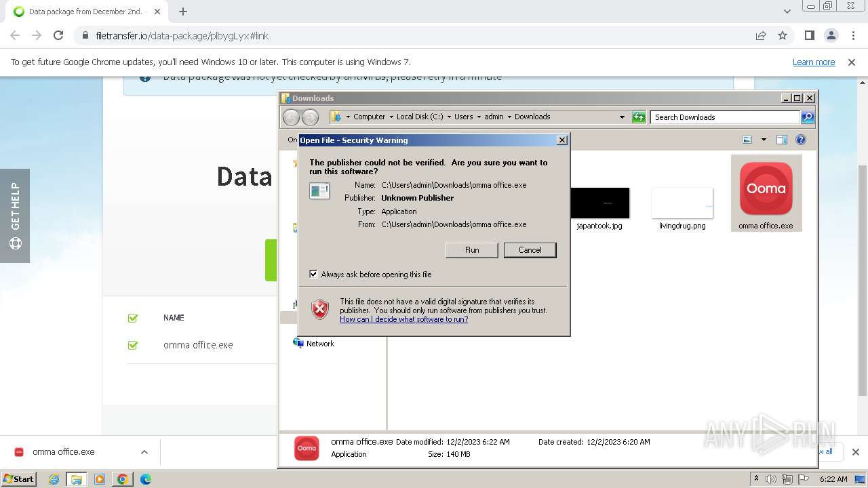Open Windows Media Player taskbar icon
Viewport: 868px width, 488px height.
(x=100, y=479)
